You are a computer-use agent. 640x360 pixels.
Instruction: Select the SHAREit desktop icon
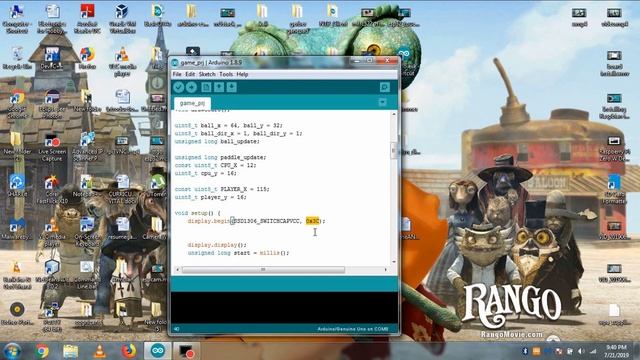17,186
